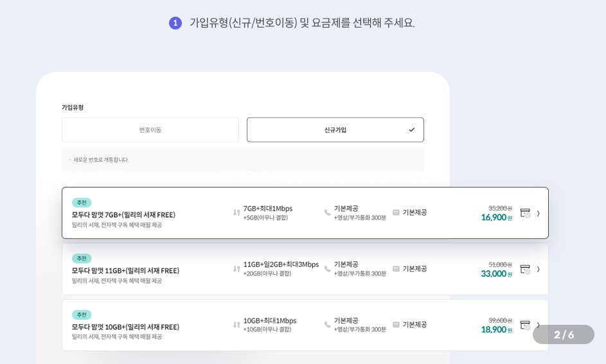Select the 신규가입 join type
The height and width of the screenshot is (364, 606).
[335, 130]
